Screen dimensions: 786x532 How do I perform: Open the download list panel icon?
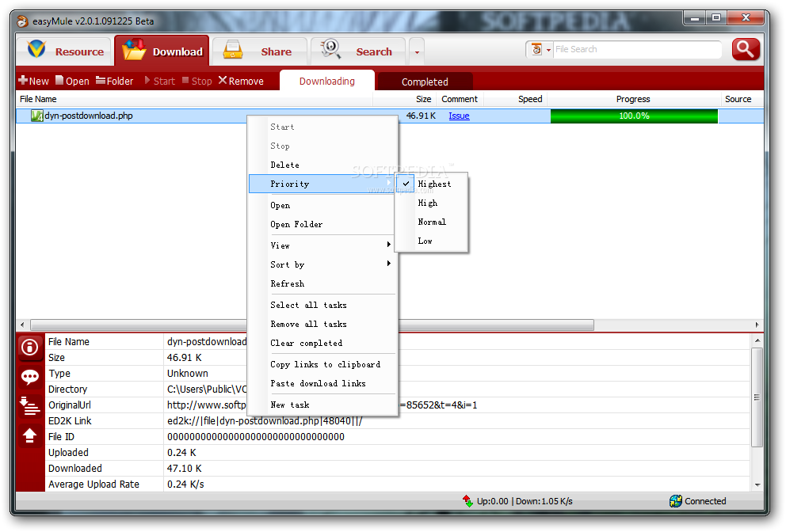point(29,406)
